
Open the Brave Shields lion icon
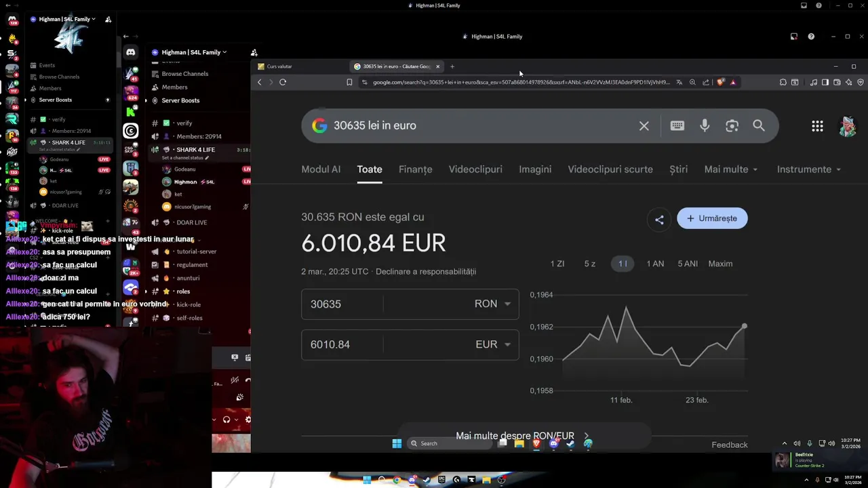point(720,82)
